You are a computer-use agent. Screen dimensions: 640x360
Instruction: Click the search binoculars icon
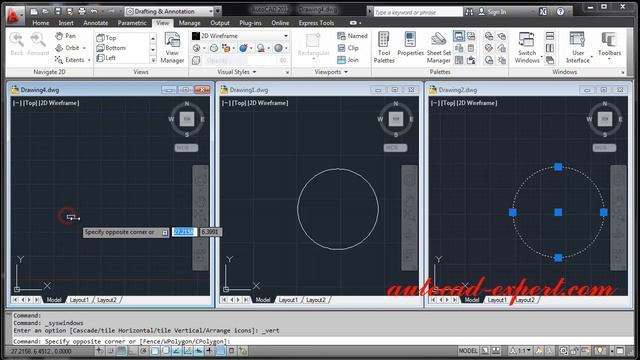469,12
